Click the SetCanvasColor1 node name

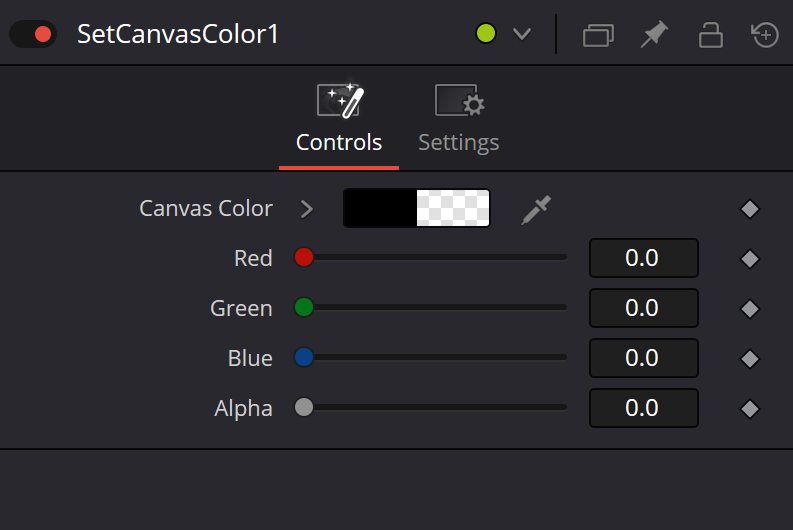[178, 34]
